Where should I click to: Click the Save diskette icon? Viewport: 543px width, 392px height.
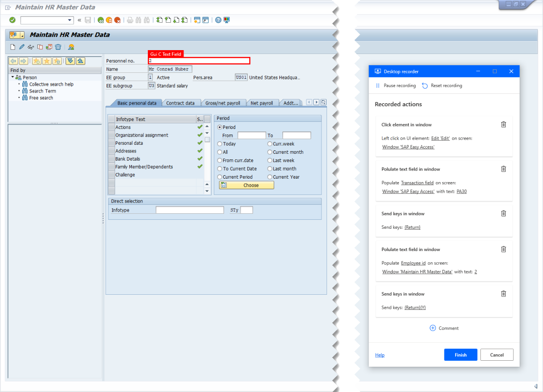pyautogui.click(x=88, y=20)
